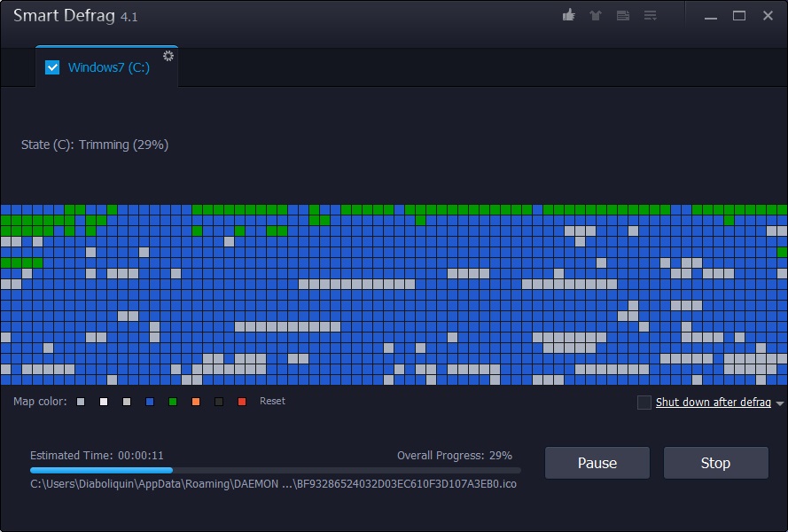Open the skin (shirt) icon
This screenshot has height=532, width=788.
coord(597,15)
